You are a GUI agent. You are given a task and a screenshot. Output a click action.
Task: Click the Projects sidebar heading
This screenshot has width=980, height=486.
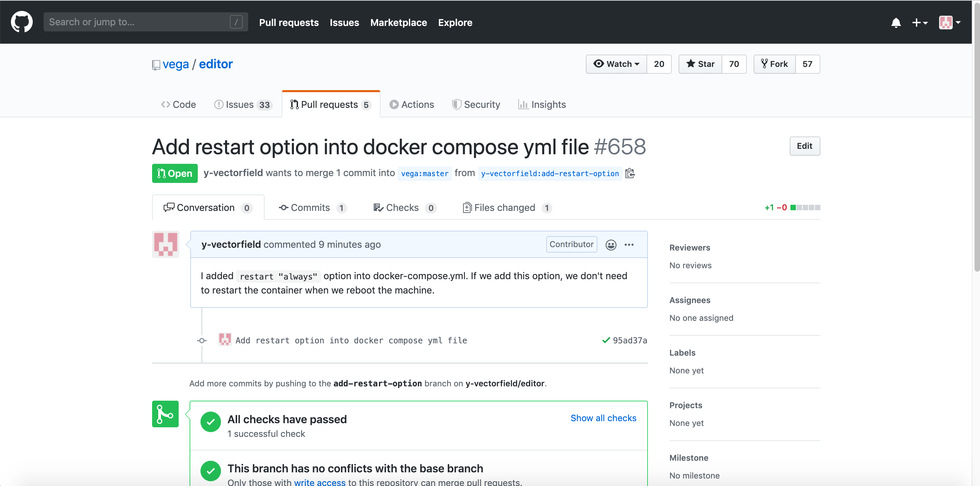tap(685, 405)
